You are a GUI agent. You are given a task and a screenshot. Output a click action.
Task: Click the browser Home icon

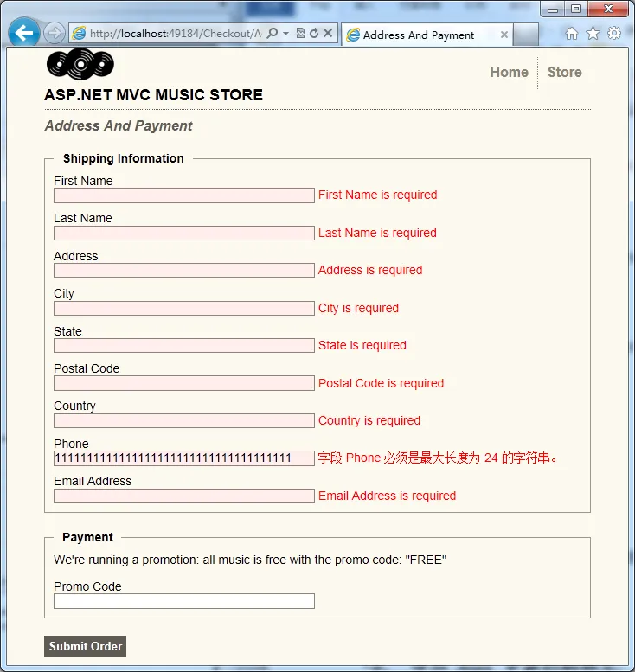click(572, 33)
